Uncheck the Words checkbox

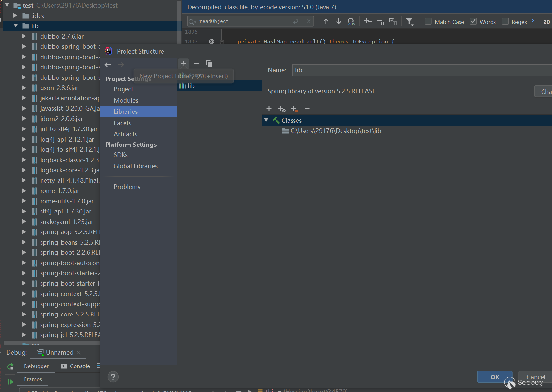[x=473, y=22]
